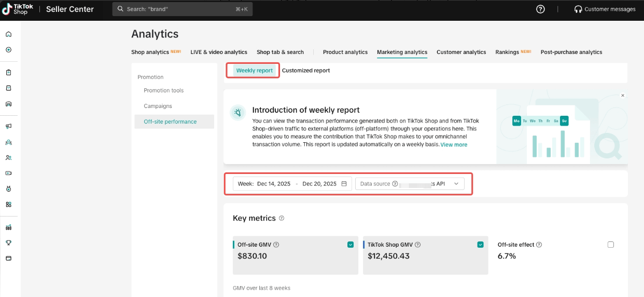Click the calendar icon in week picker
The width and height of the screenshot is (644, 297).
pyautogui.click(x=344, y=184)
